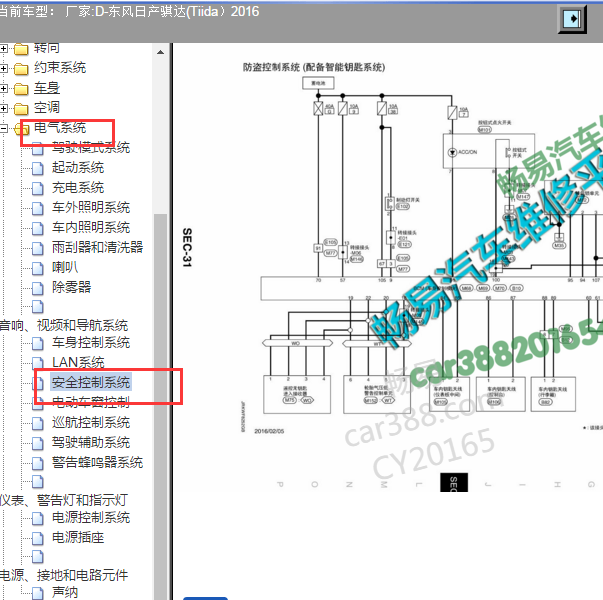Click the black SEC index tab
Viewport: 603px width, 600px height.
coord(454,482)
